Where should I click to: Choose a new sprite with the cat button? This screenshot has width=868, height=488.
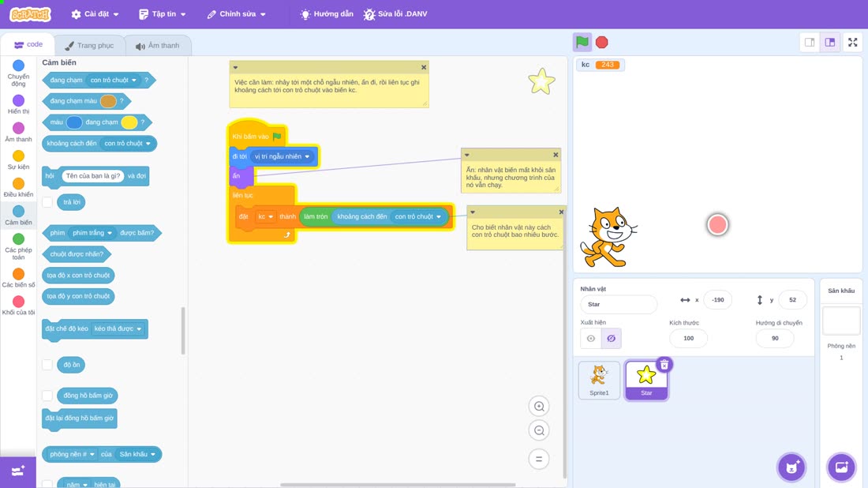click(x=791, y=467)
